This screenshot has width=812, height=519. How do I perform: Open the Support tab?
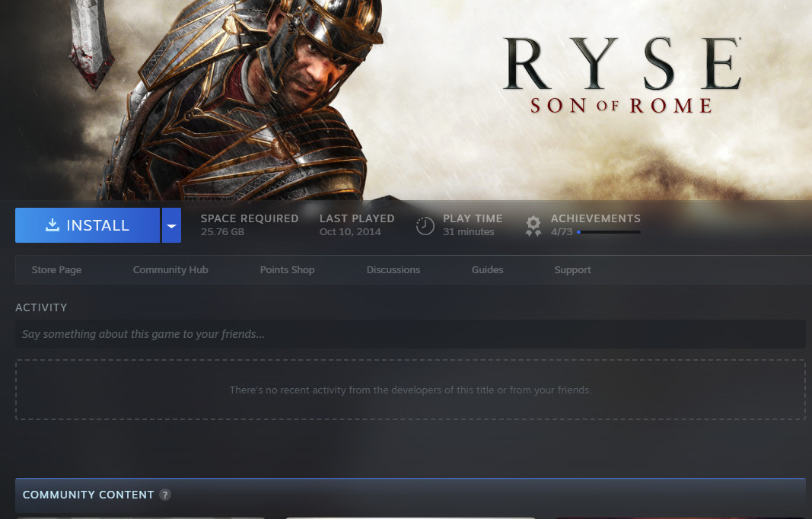tap(572, 270)
